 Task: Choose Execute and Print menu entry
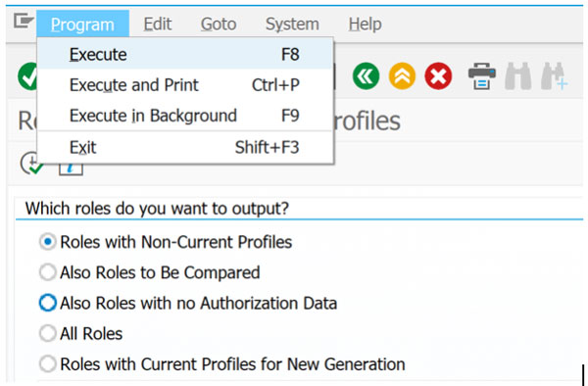[185, 85]
